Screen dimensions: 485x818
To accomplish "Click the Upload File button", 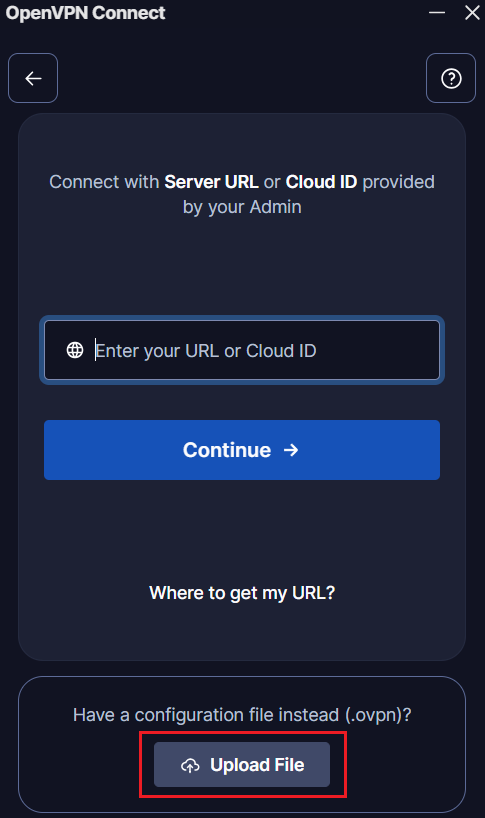I will click(x=242, y=765).
